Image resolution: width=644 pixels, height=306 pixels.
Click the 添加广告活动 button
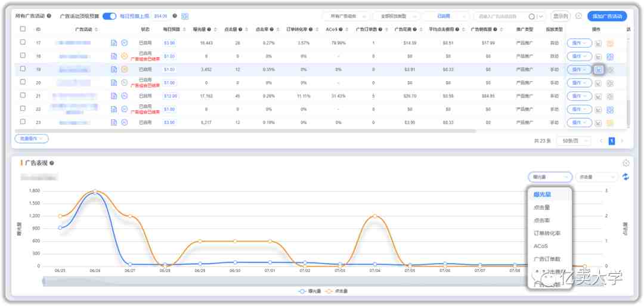[x=608, y=16]
